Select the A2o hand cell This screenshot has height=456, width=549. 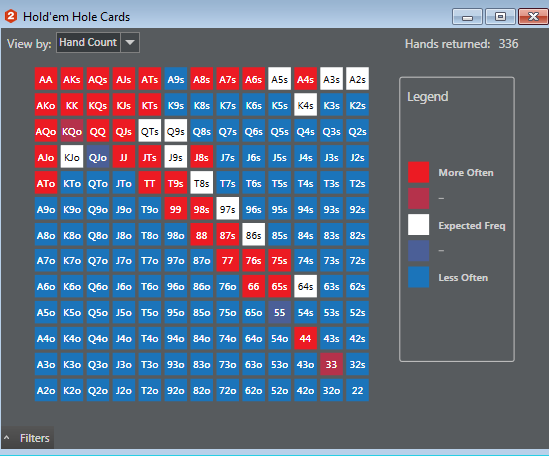46,390
